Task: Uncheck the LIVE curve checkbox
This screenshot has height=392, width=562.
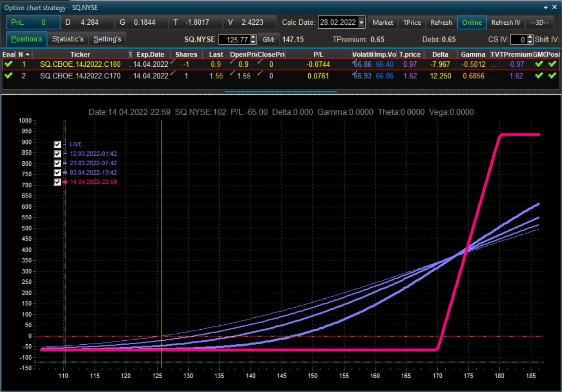Action: pyautogui.click(x=57, y=145)
